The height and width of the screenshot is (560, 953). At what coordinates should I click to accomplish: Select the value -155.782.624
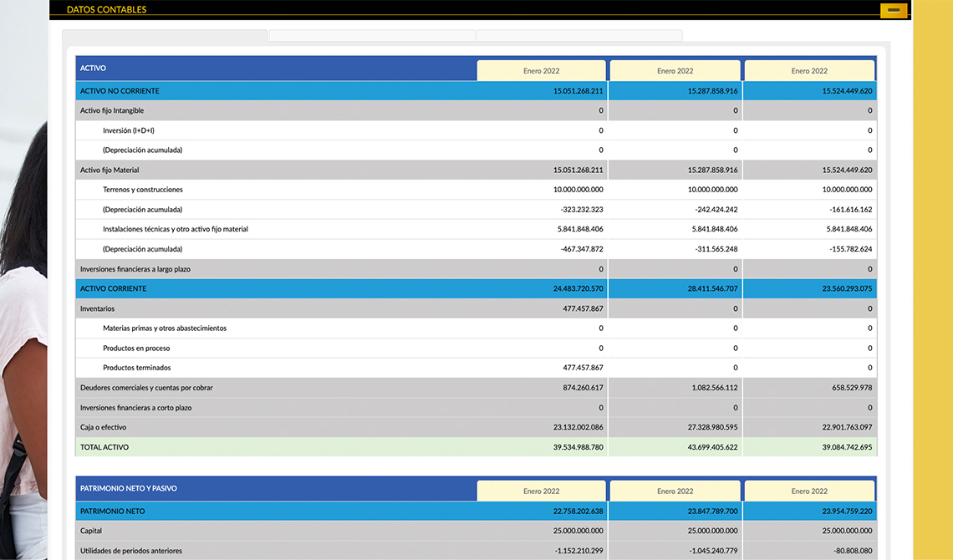tap(850, 249)
